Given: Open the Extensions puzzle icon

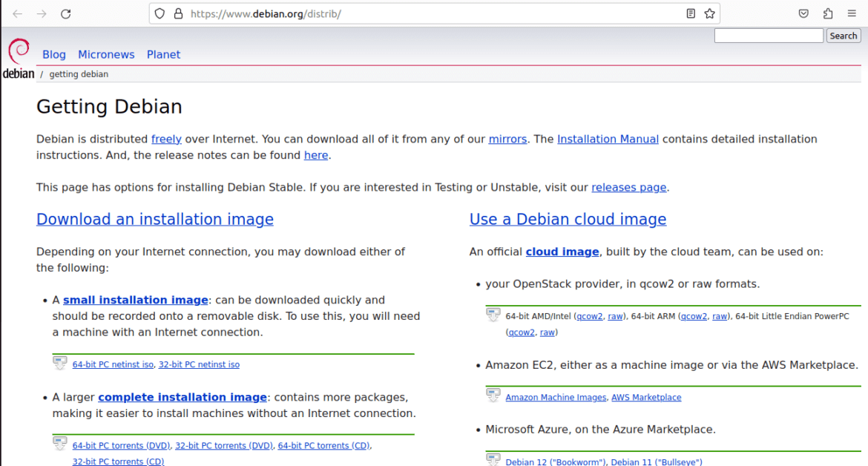Looking at the screenshot, I should (828, 13).
